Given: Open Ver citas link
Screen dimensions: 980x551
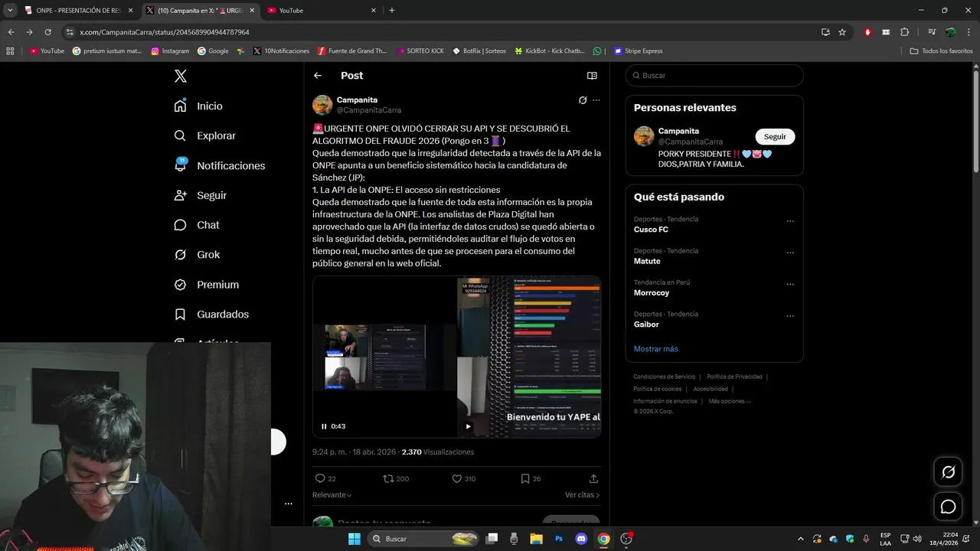Looking at the screenshot, I should 583,495.
